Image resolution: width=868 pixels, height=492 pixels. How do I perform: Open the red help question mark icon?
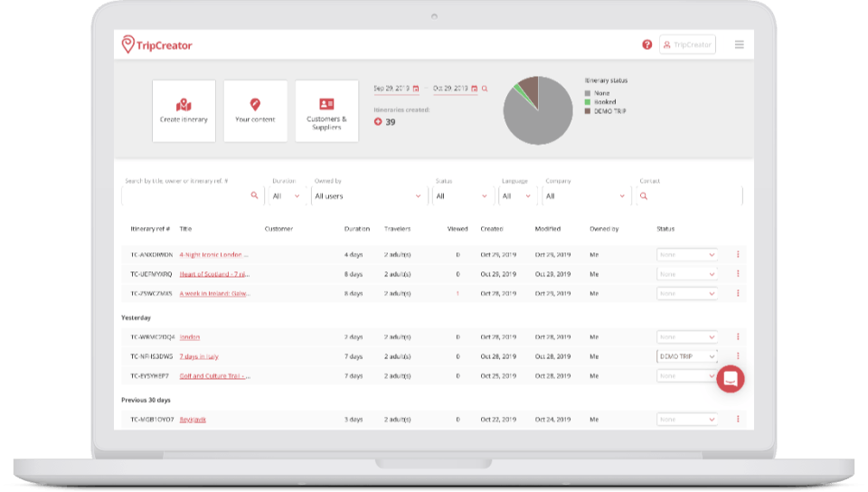[646, 45]
